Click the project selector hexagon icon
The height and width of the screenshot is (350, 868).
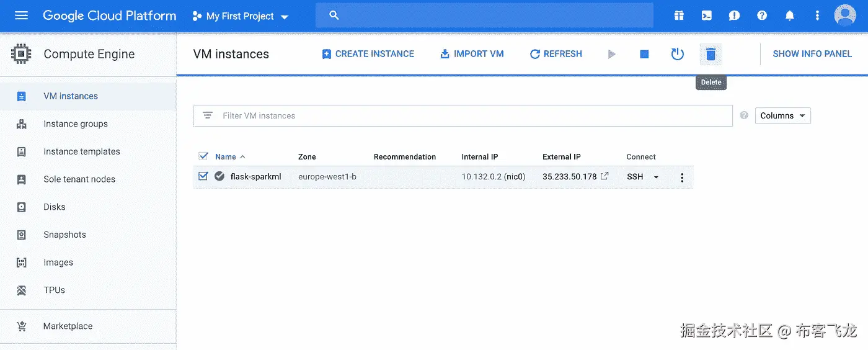tap(197, 16)
